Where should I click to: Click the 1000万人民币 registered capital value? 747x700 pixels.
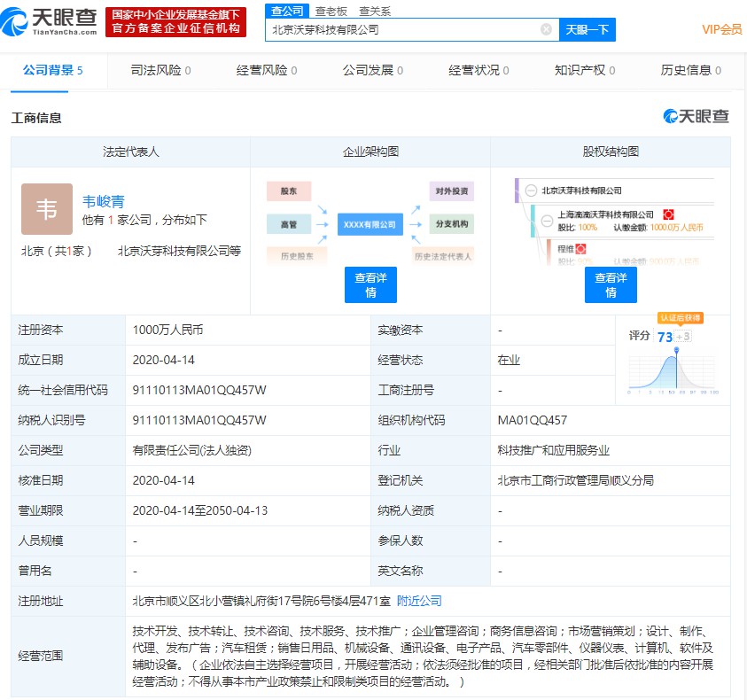tap(167, 330)
